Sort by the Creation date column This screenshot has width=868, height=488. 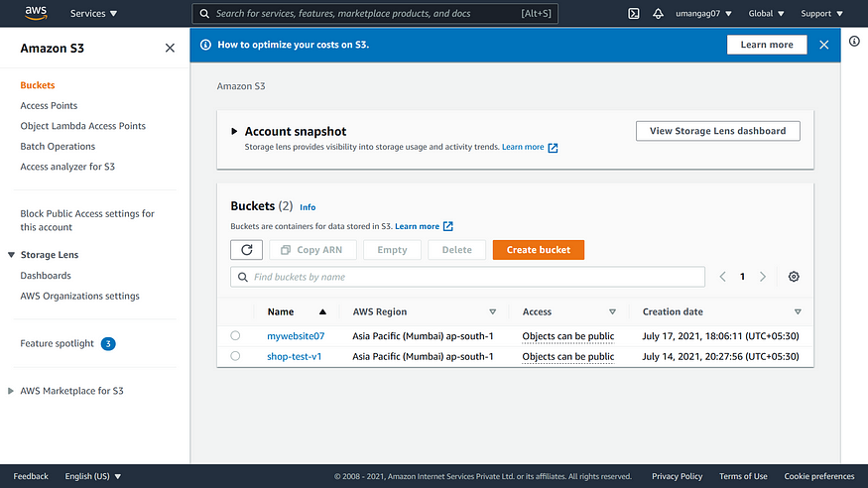pos(722,311)
